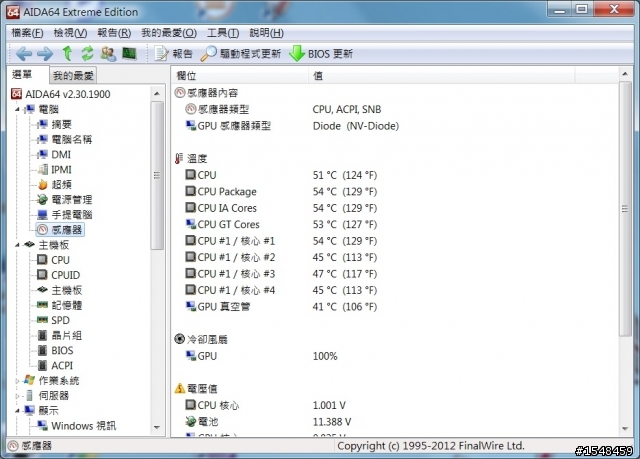Image resolution: width=640 pixels, height=459 pixels.
Task: Select 手提電腦 tree item
Action: [65, 215]
